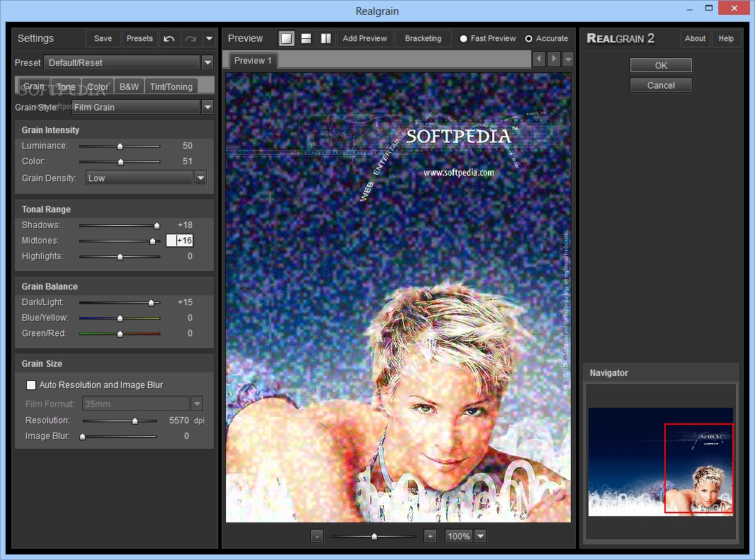Adjust the Luminance grain intensity slider
This screenshot has height=560, width=755.
click(120, 146)
